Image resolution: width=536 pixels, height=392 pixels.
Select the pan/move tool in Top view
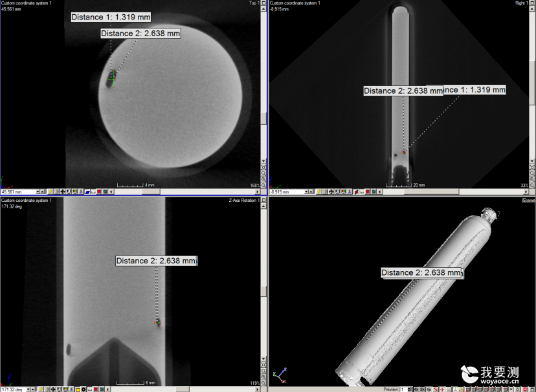[63, 192]
